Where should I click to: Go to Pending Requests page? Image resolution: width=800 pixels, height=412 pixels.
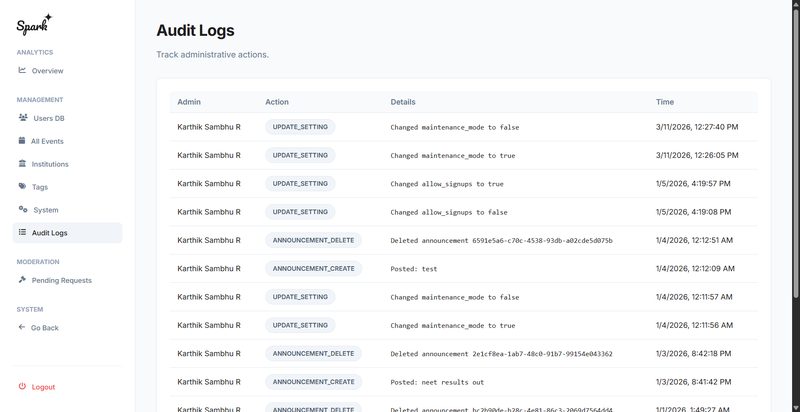click(x=61, y=280)
